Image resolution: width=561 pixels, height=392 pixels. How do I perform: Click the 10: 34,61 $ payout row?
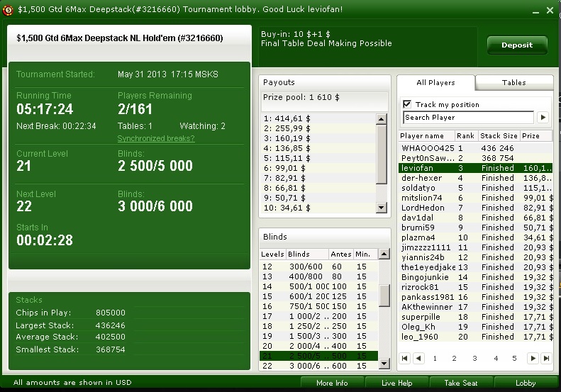point(318,208)
